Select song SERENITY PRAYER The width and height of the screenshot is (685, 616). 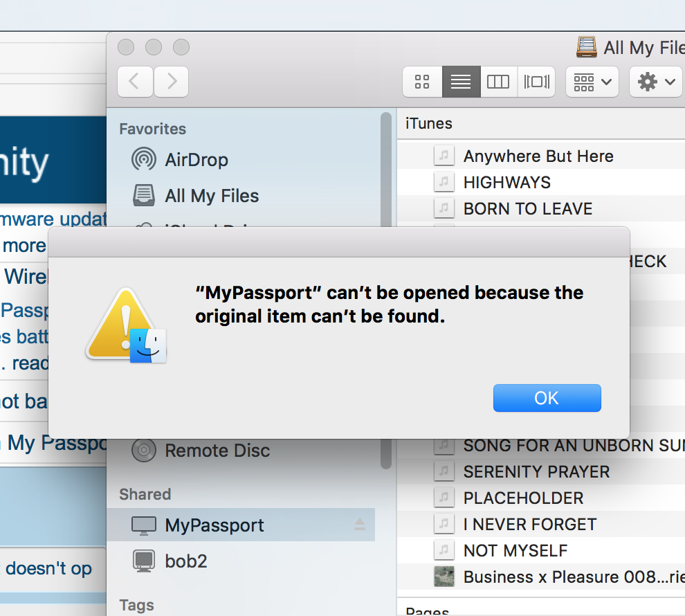pyautogui.click(x=541, y=471)
